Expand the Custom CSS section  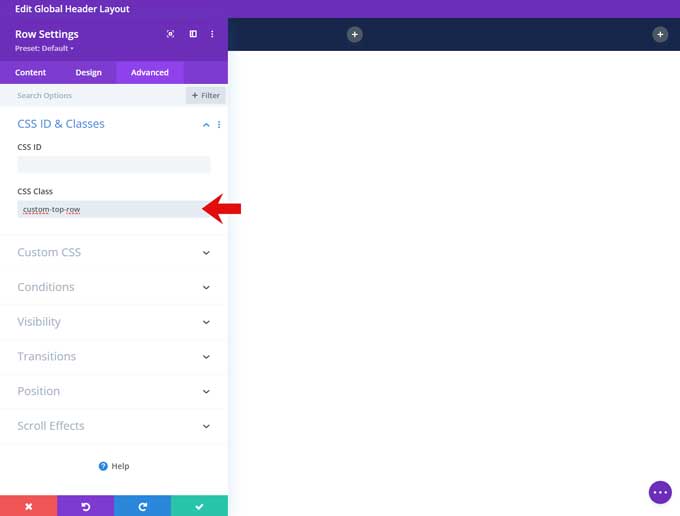coord(113,253)
